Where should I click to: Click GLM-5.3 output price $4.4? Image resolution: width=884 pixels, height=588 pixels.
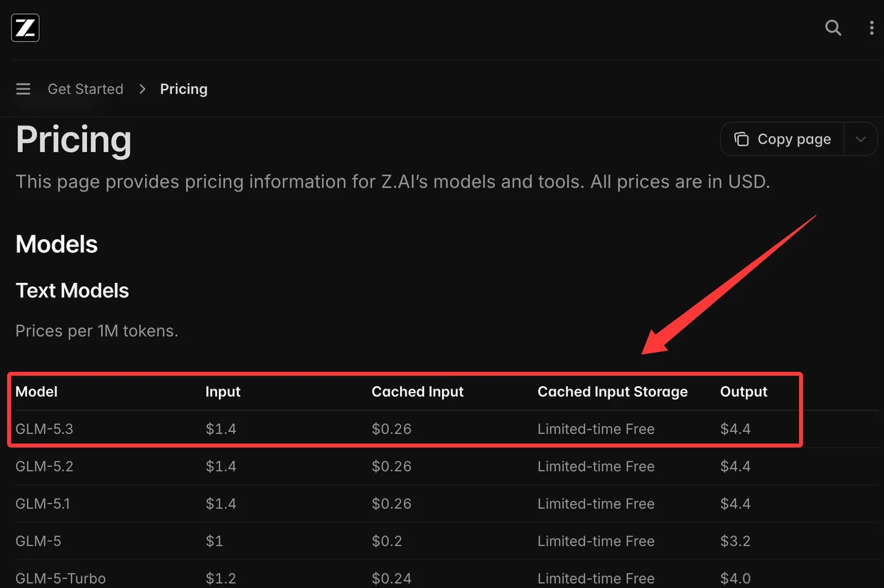(x=736, y=429)
